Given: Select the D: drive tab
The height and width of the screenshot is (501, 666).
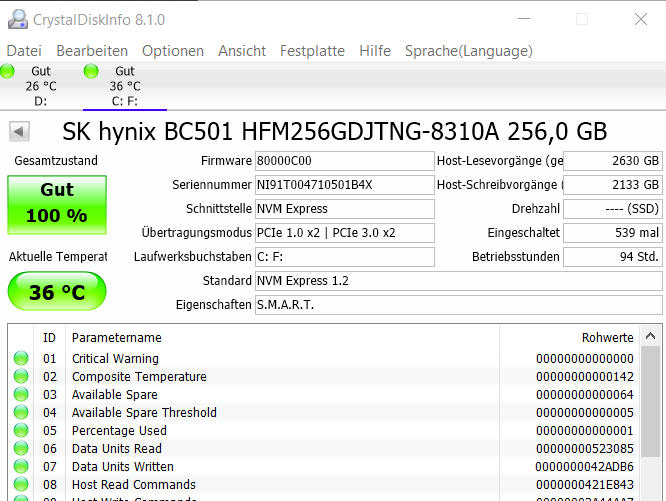Looking at the screenshot, I should 41,86.
